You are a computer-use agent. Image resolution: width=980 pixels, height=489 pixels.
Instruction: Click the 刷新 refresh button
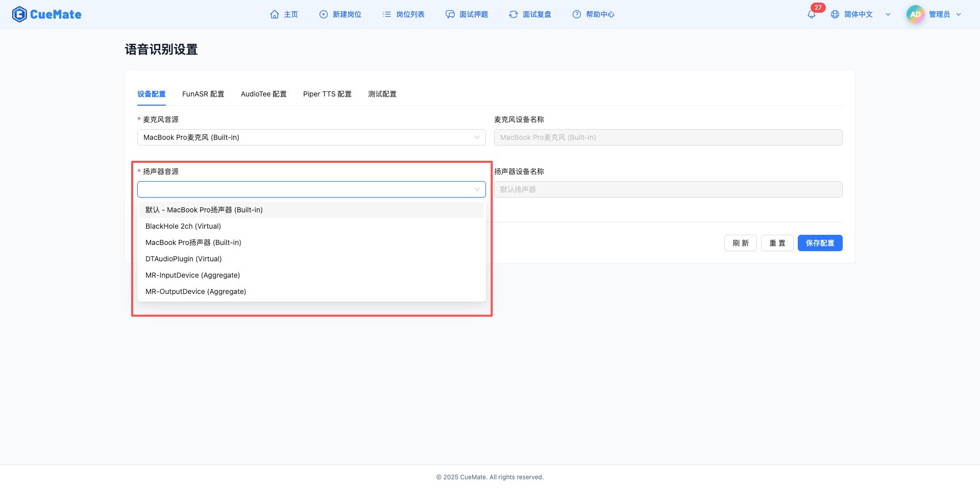[x=740, y=242]
